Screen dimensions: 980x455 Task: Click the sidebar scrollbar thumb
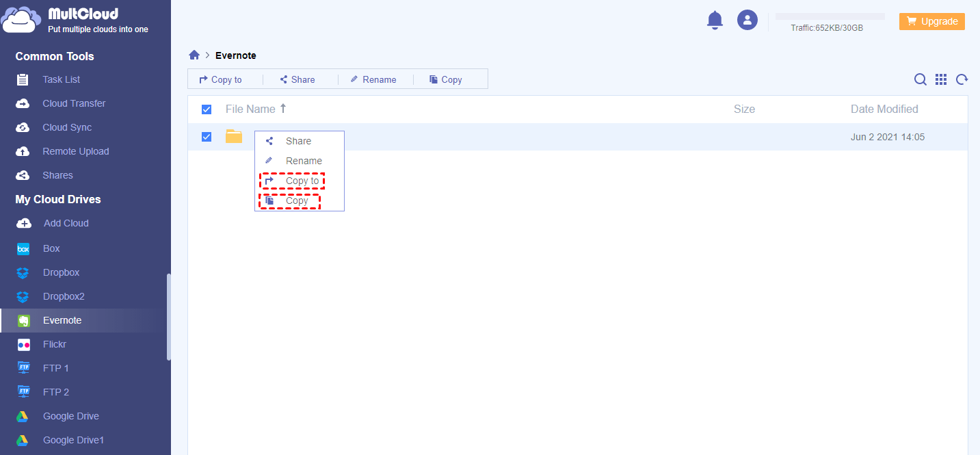click(168, 317)
